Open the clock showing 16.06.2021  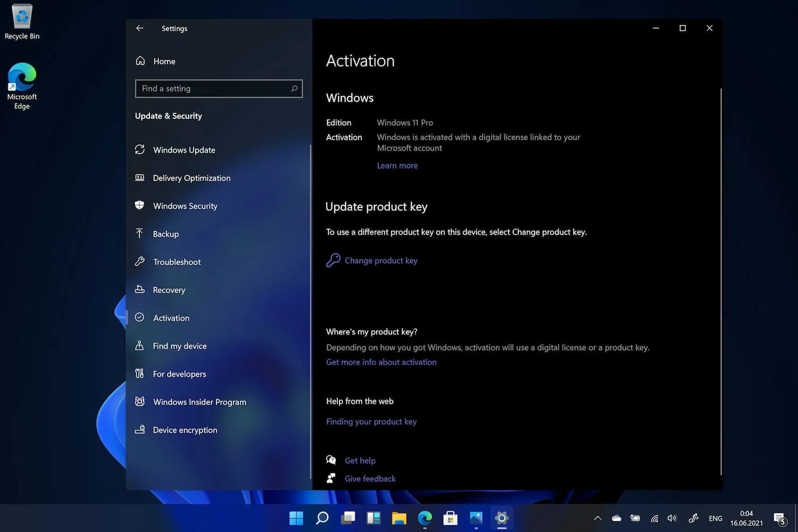pos(746,518)
